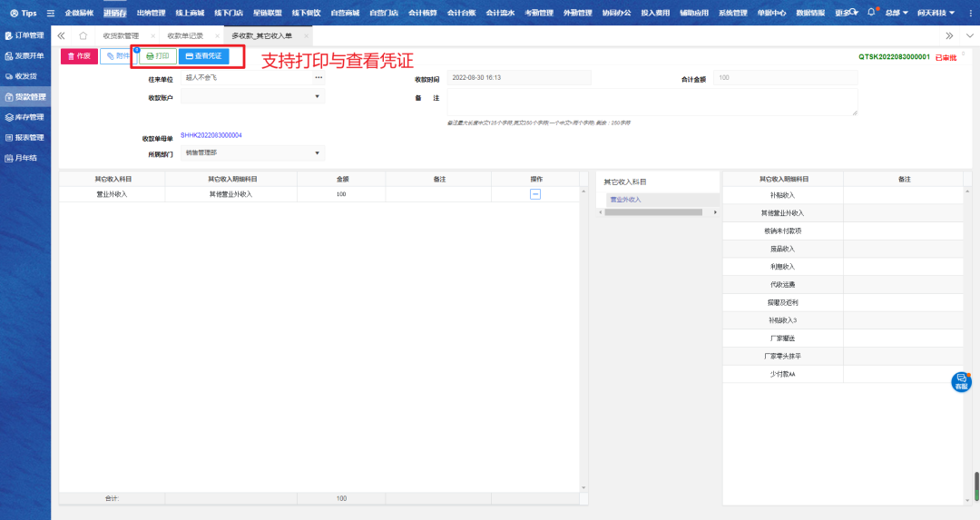The image size is (980, 520).
Task: Click the minus icon in 操作 column
Action: pos(535,194)
